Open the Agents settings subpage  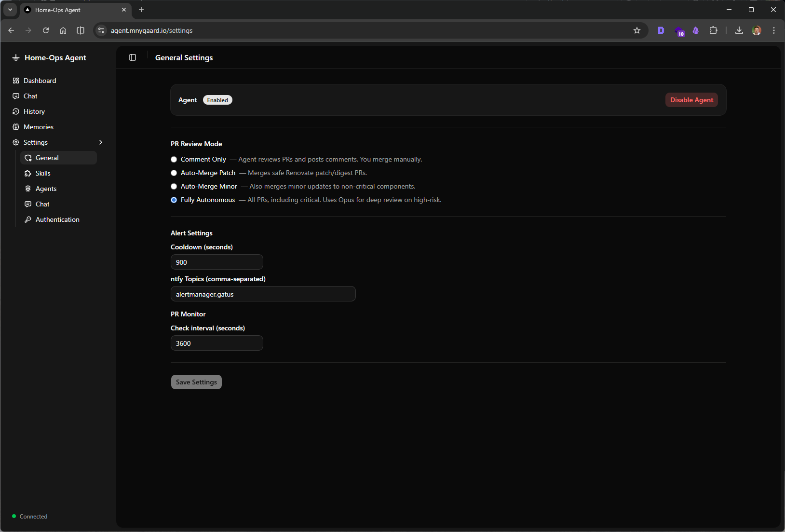coord(58,189)
